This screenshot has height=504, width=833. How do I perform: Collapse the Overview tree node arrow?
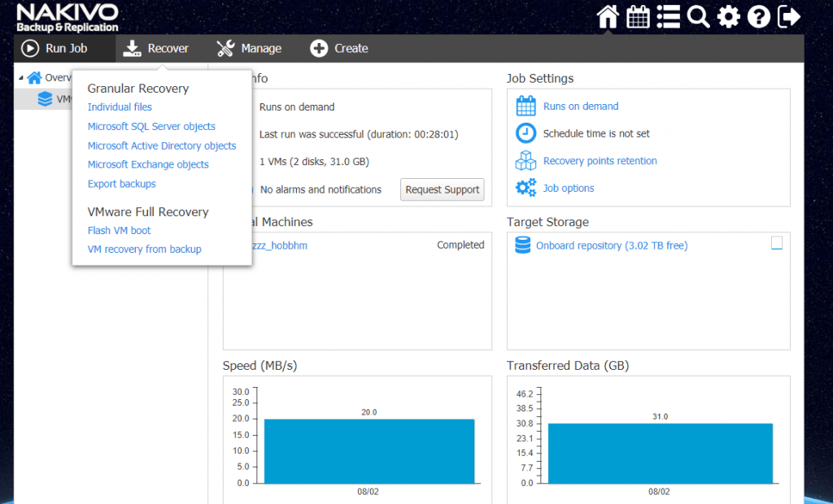tap(21, 78)
